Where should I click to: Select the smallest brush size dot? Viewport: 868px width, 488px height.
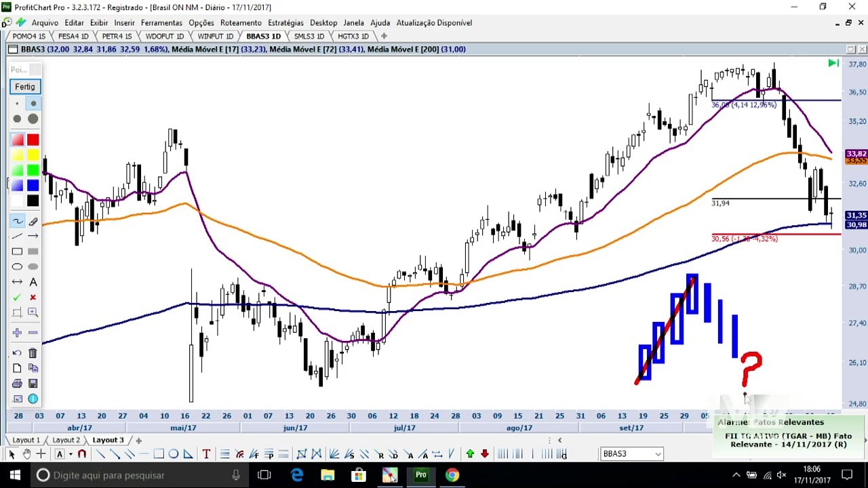pyautogui.click(x=17, y=104)
